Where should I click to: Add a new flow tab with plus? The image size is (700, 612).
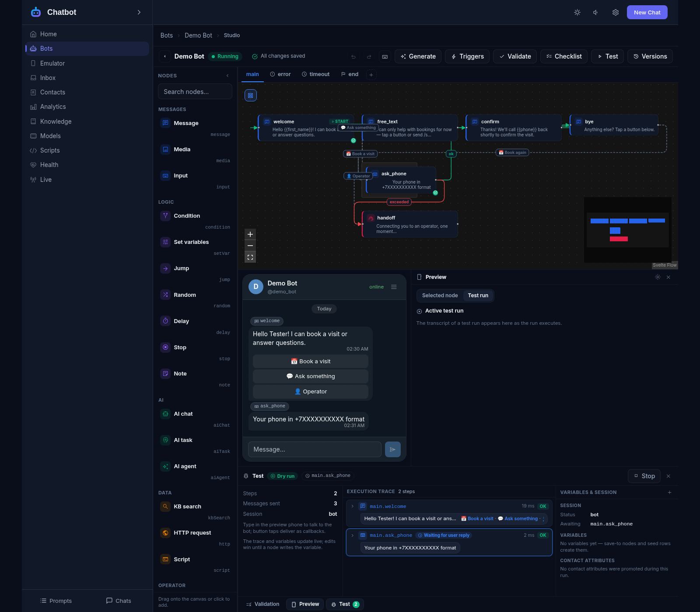[371, 75]
